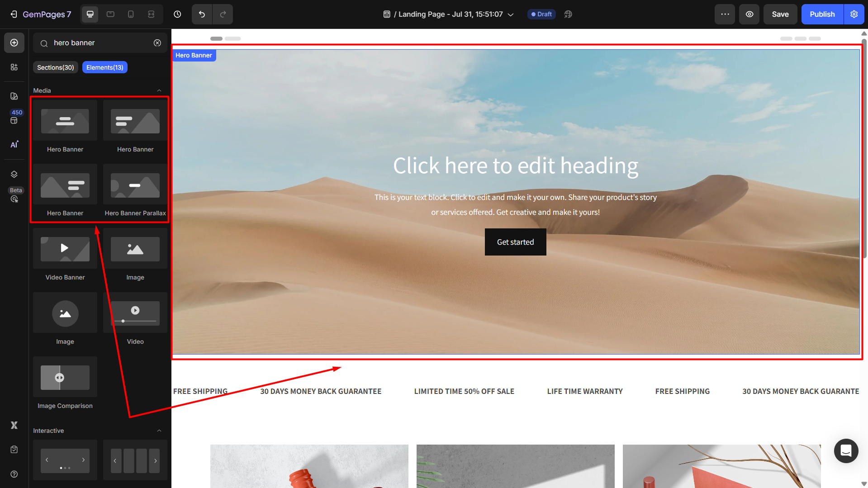Screen dimensions: 868x488
Task: Clear the hero banner search text
Action: [x=157, y=43]
